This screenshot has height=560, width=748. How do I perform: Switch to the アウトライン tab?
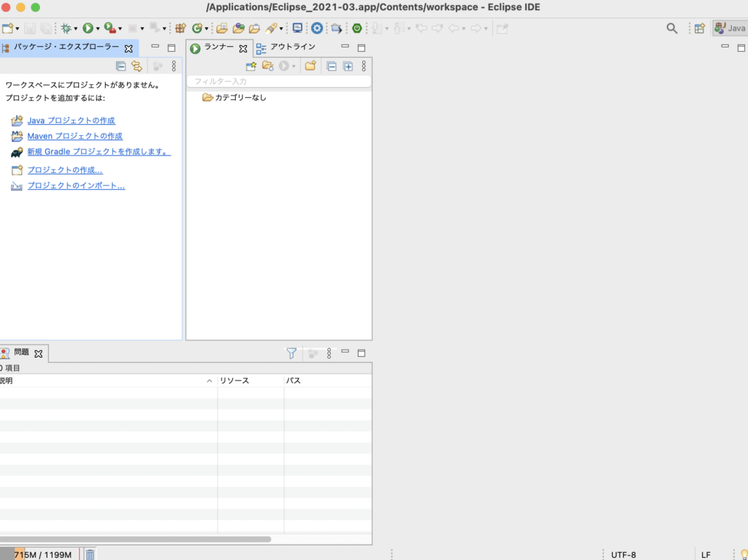coord(286,47)
